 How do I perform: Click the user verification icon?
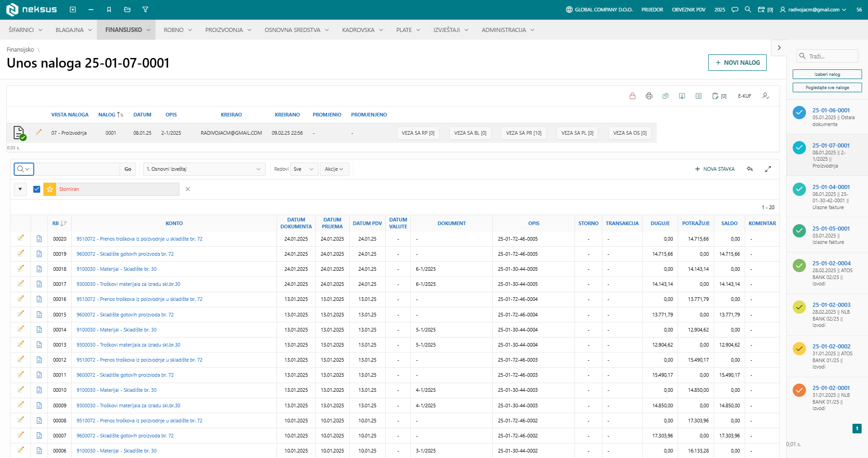pos(766,96)
